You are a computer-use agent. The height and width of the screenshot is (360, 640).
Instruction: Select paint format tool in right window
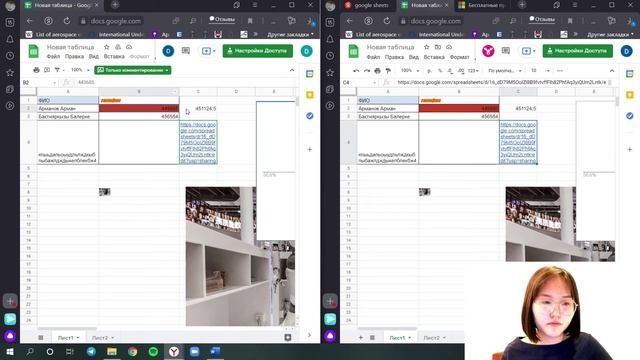(388, 71)
